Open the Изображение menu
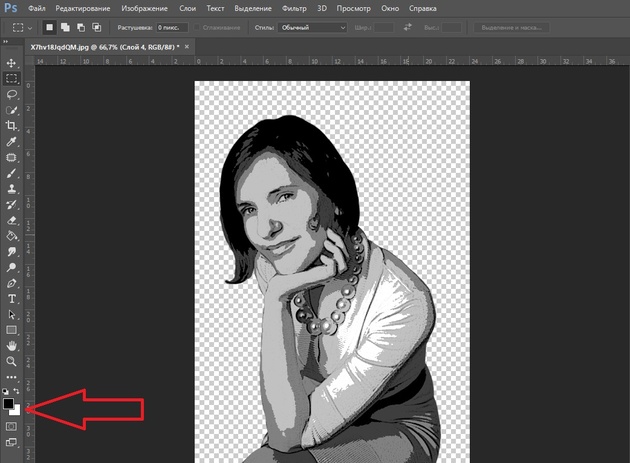 pyautogui.click(x=144, y=8)
